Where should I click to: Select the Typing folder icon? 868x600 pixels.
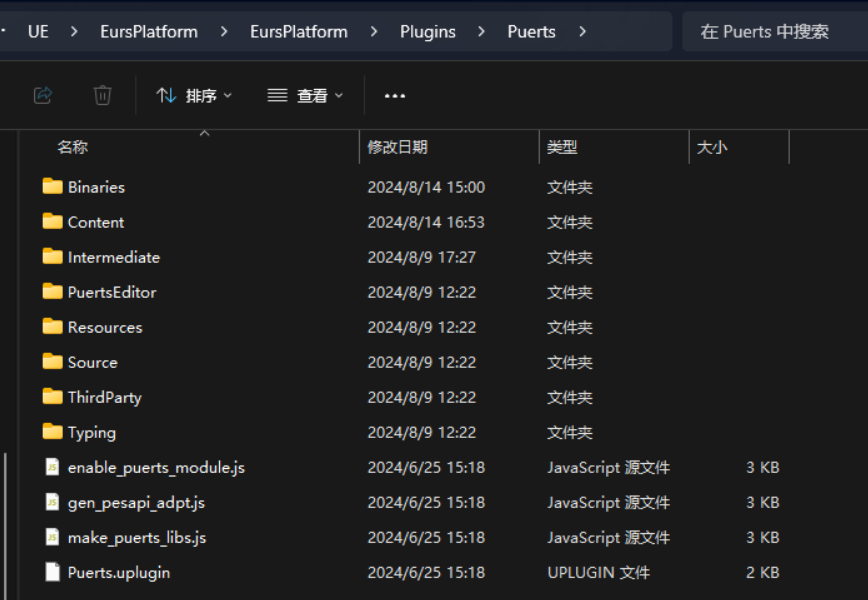pyautogui.click(x=53, y=431)
